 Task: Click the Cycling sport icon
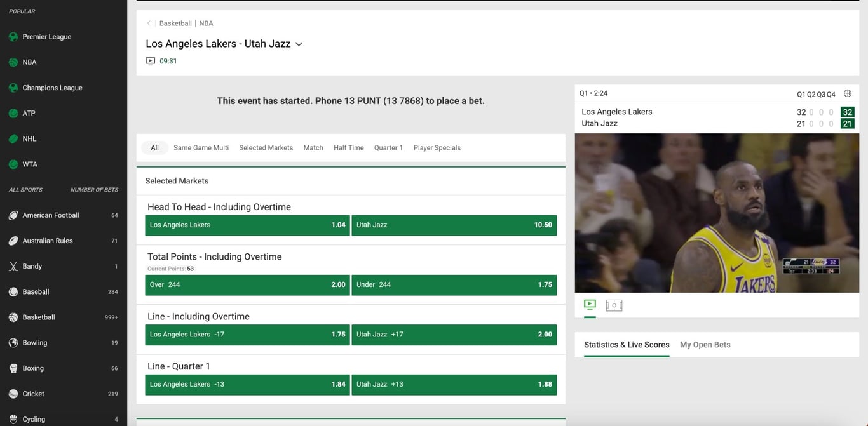coord(13,419)
